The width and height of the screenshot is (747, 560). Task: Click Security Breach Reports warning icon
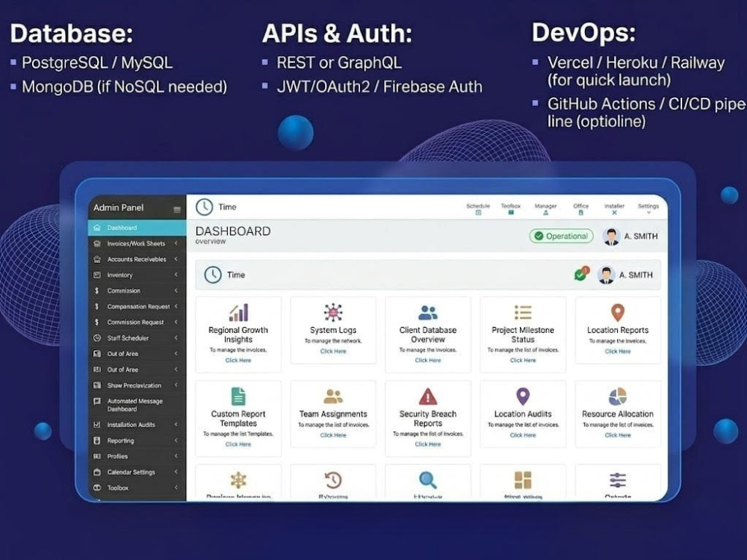[x=428, y=396]
